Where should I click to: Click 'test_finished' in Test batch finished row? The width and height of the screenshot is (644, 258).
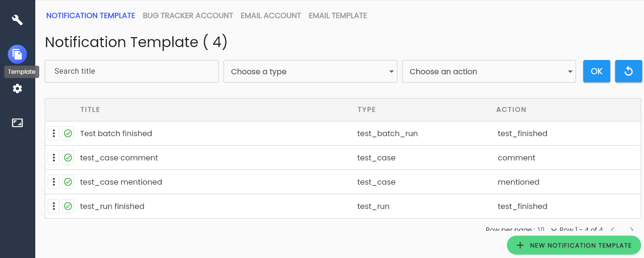click(522, 134)
